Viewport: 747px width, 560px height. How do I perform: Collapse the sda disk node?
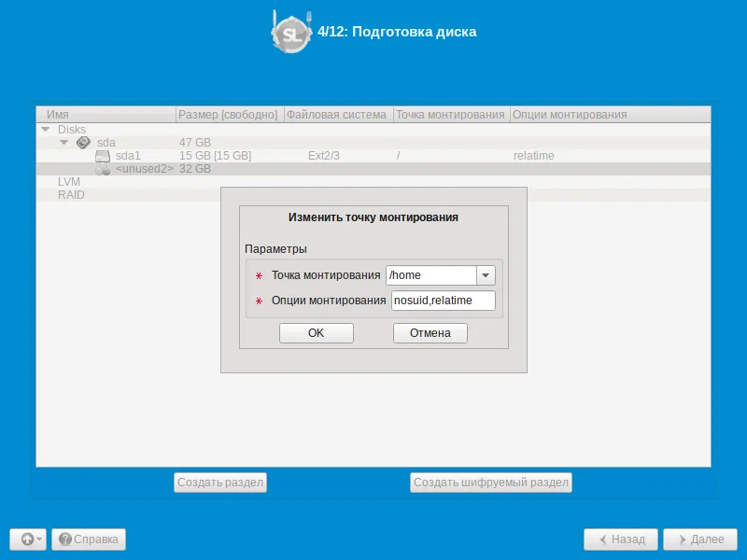click(63, 143)
